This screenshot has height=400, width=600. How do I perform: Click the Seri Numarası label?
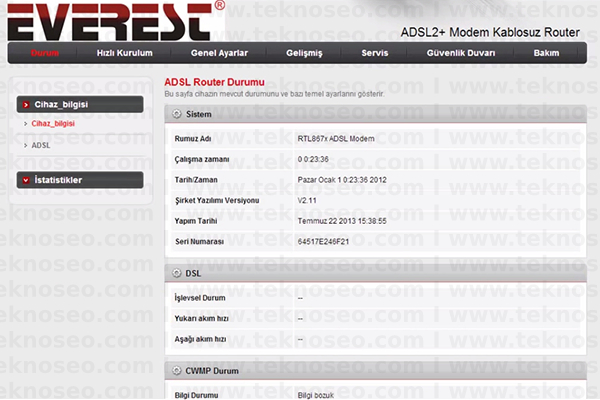pyautogui.click(x=199, y=242)
